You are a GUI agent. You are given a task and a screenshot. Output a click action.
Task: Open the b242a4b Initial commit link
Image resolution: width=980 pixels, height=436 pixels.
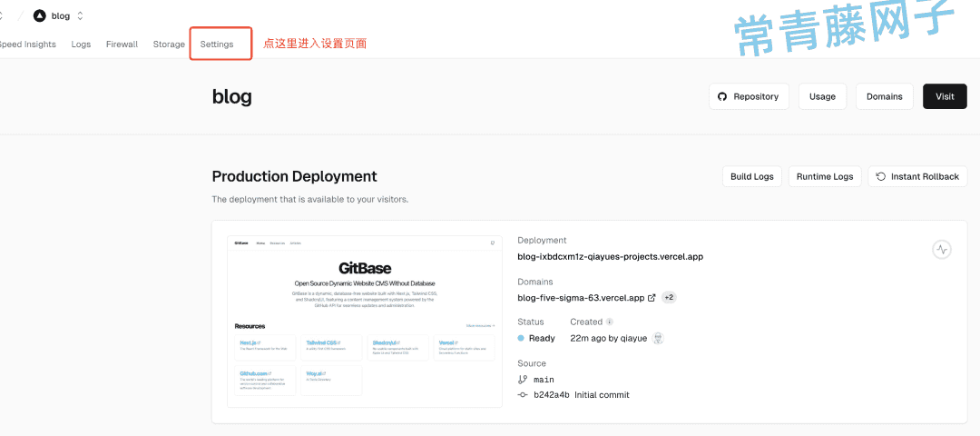point(582,395)
